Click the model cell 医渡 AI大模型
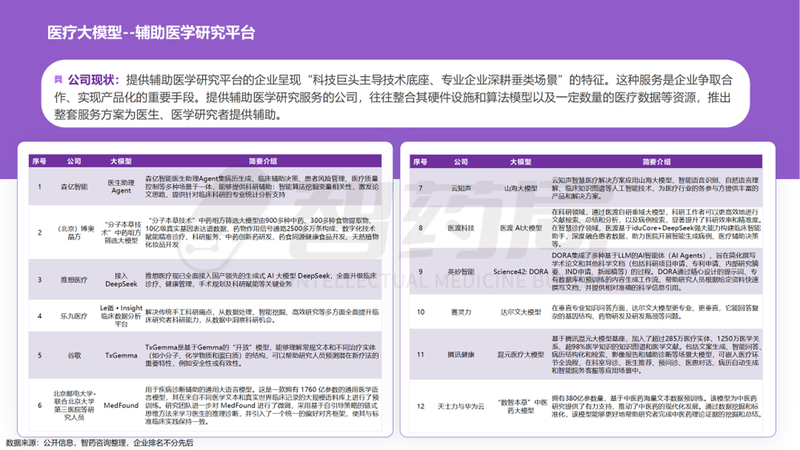Viewport: 800px width, 450px height. click(x=520, y=228)
